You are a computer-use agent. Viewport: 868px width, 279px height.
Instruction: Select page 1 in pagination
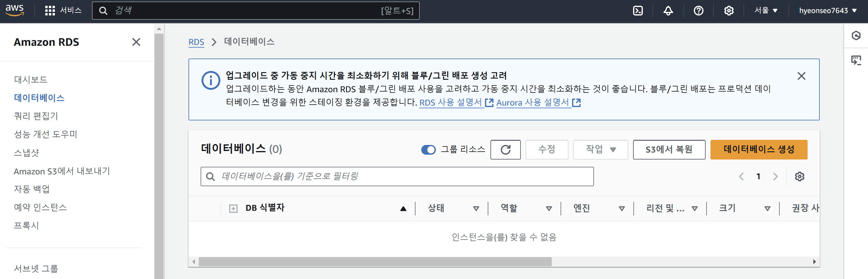758,177
